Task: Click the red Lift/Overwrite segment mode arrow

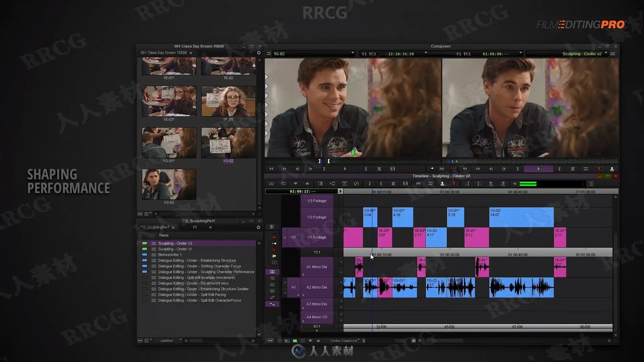Action: pos(274,237)
